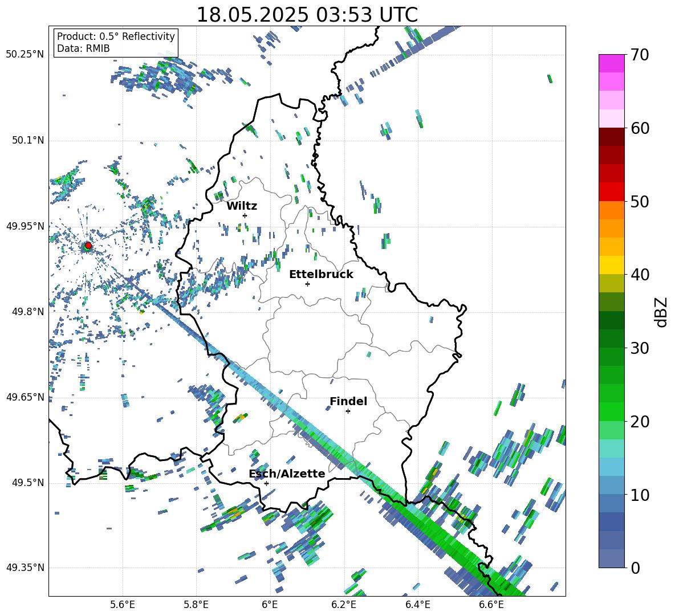The image size is (675, 616).
Task: Click the darkest green colorbar segment
Action: tap(611, 320)
